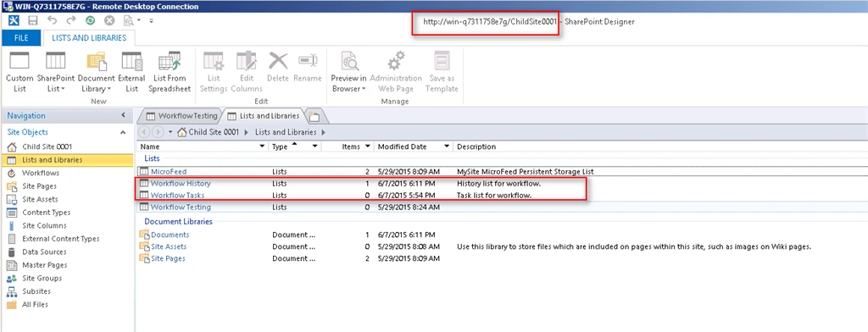This screenshot has height=332, width=868.
Task: Open the Workflow History list
Action: pyautogui.click(x=181, y=183)
